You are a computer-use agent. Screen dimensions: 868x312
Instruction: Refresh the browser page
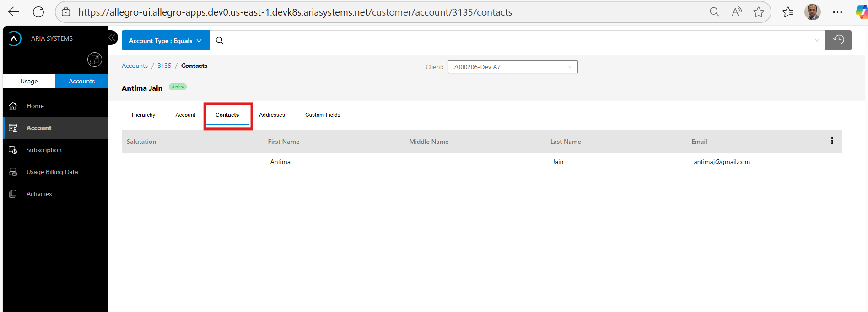[x=38, y=12]
